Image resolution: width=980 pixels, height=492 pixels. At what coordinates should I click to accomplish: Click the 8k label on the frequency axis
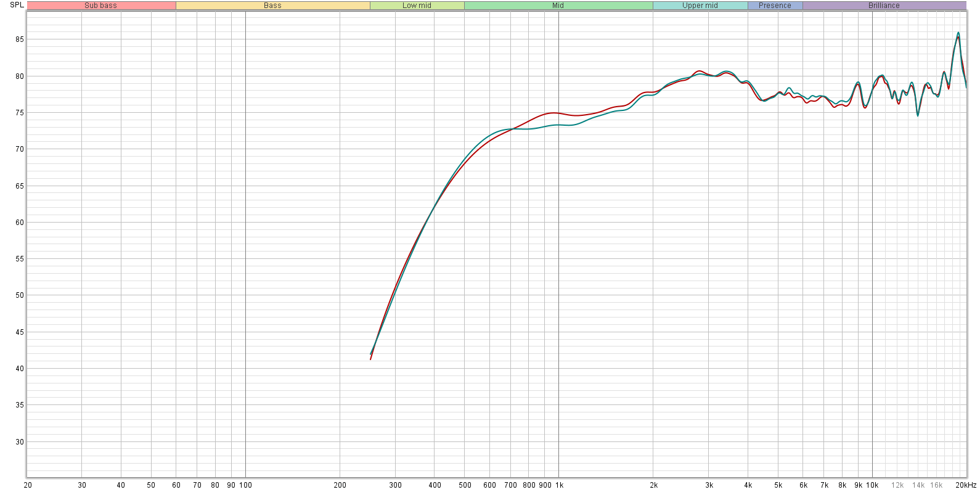coord(842,485)
